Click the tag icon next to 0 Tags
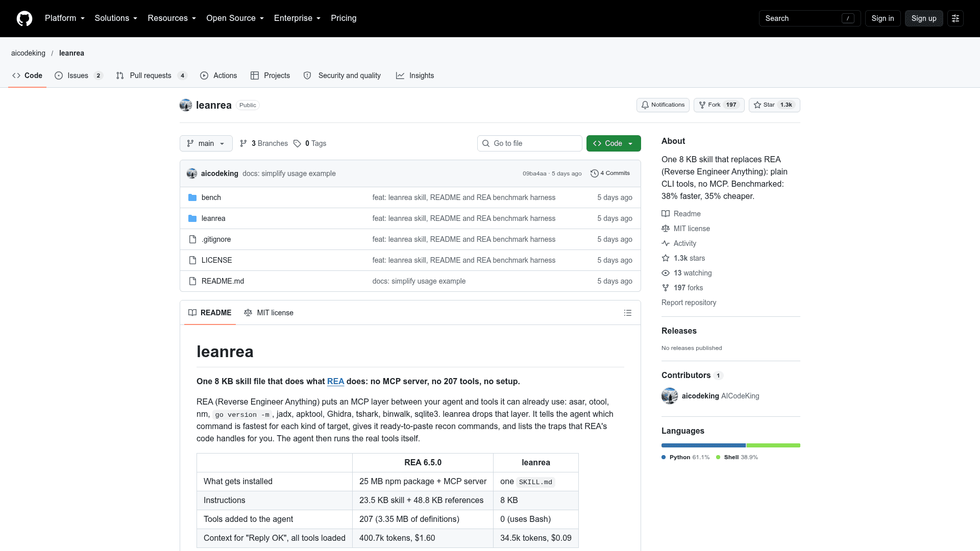 (x=297, y=143)
